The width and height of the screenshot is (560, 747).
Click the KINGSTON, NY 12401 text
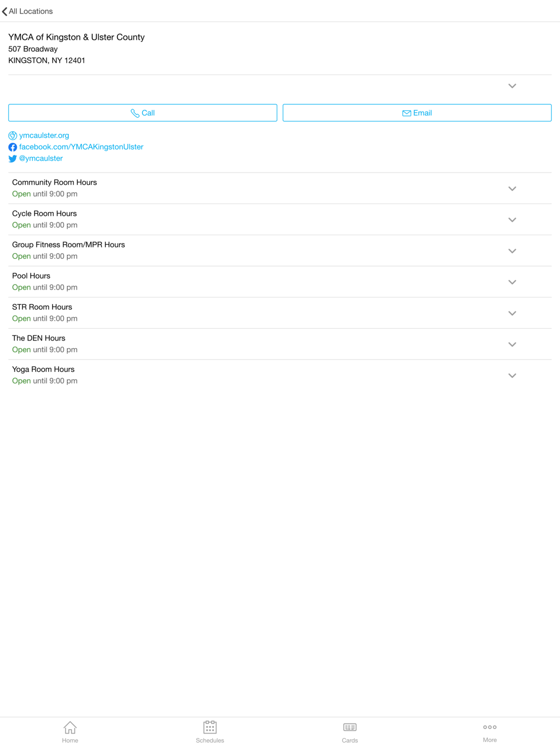point(46,60)
